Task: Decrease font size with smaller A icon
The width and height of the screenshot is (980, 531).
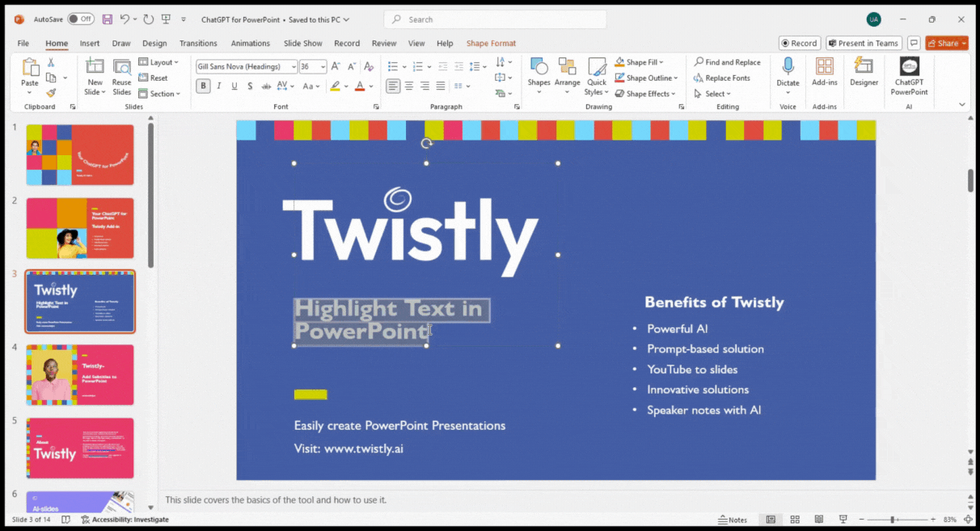Action: (352, 66)
